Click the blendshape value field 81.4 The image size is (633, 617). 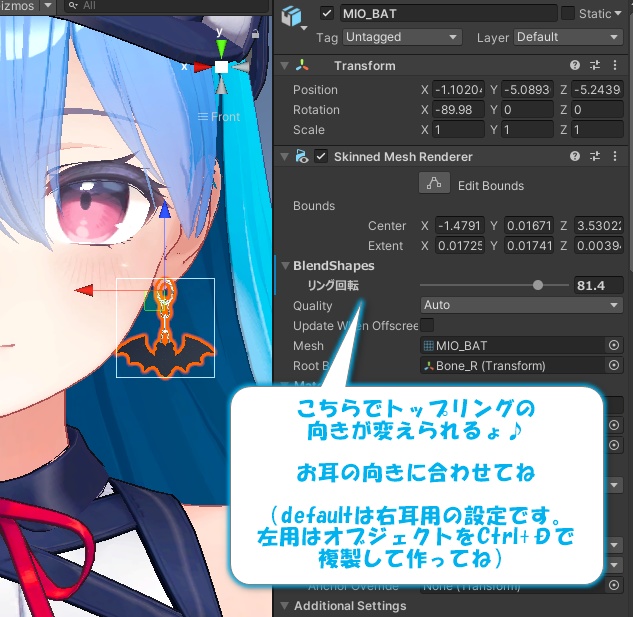click(x=598, y=285)
